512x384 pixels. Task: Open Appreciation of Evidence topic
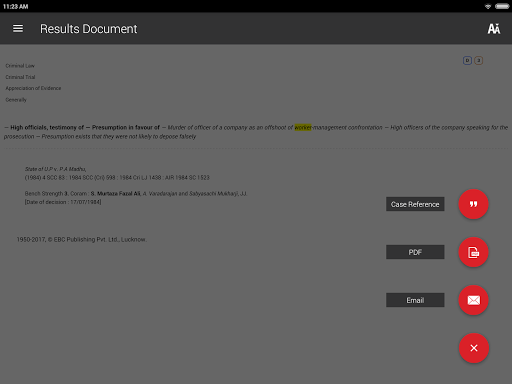click(x=33, y=88)
